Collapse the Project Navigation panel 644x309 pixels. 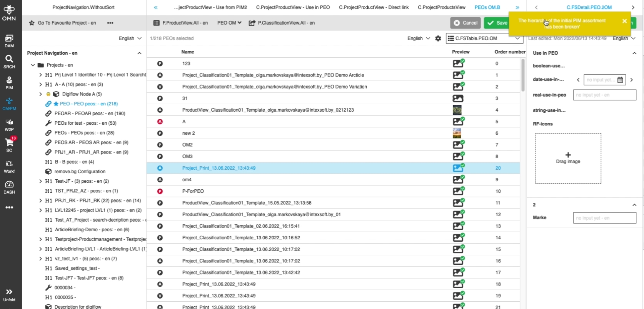coord(139,53)
